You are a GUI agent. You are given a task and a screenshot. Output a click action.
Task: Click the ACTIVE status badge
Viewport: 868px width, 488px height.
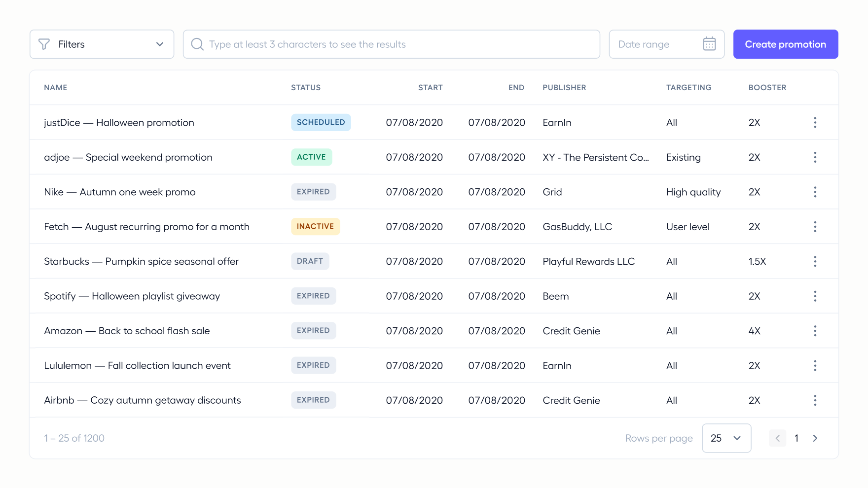tap(312, 157)
